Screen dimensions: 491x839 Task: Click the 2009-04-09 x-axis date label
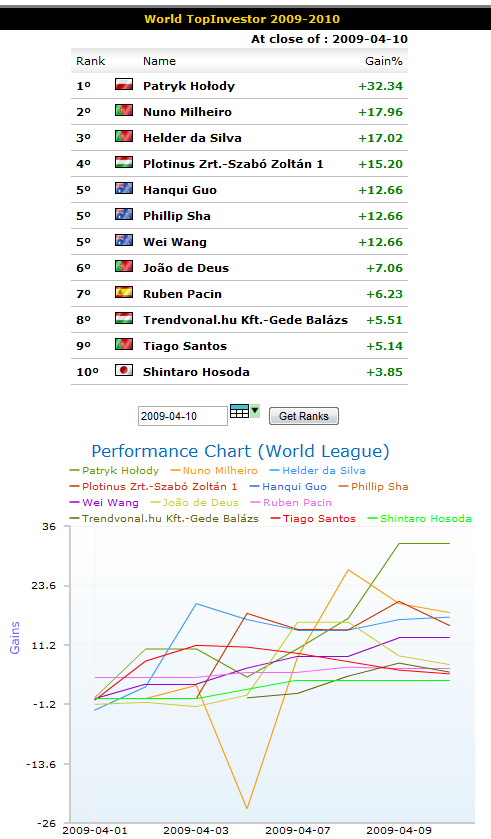399,830
